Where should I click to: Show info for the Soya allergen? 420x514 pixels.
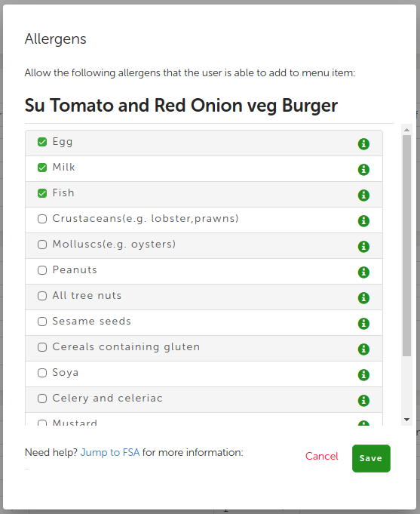363,374
